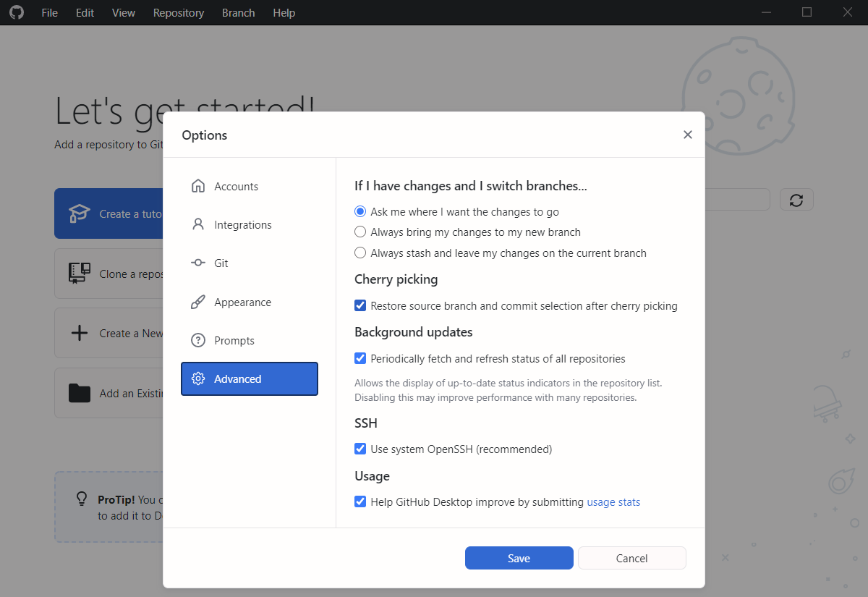868x597 pixels.
Task: Click the refresh repositories icon
Action: pos(796,200)
